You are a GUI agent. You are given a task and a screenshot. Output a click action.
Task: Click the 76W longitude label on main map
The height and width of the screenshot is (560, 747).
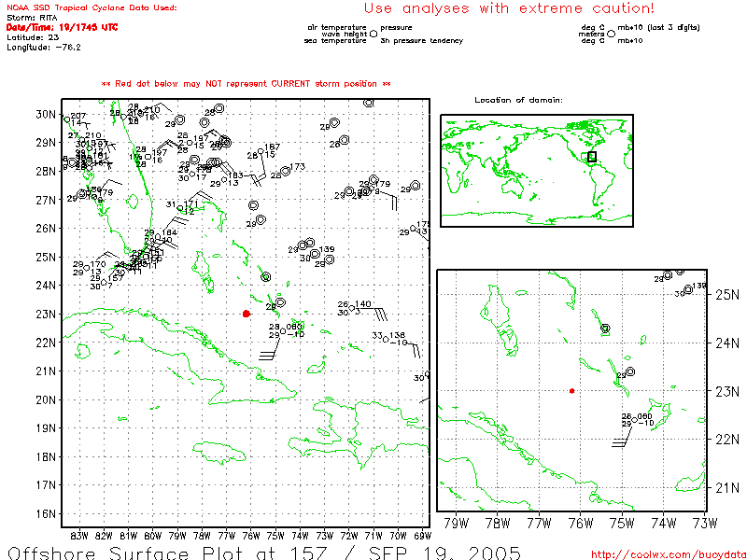coord(250,535)
